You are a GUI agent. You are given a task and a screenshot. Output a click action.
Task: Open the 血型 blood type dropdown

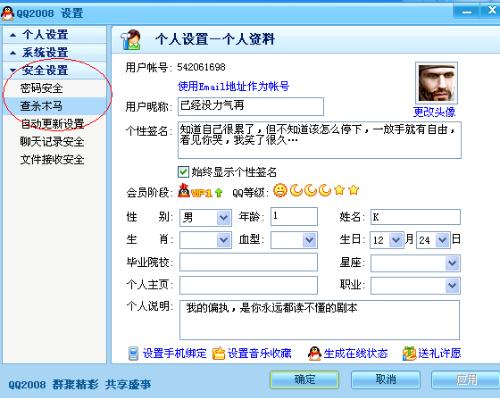[x=310, y=240]
